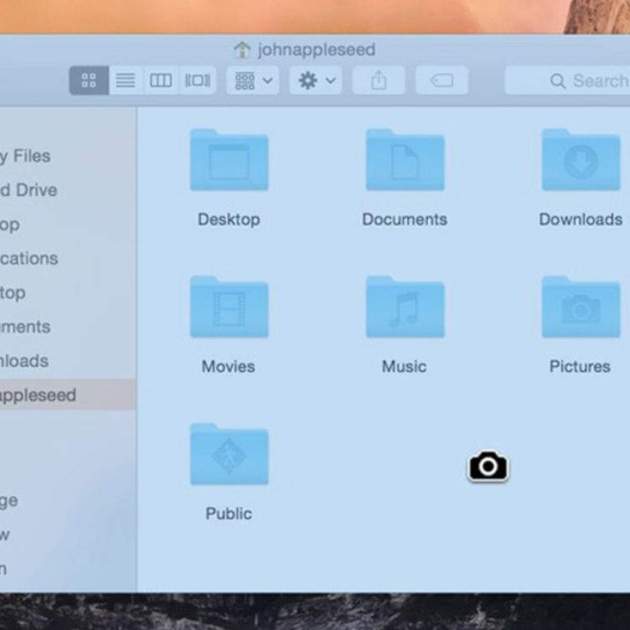
Task: Click the Share button in toolbar
Action: 379,81
